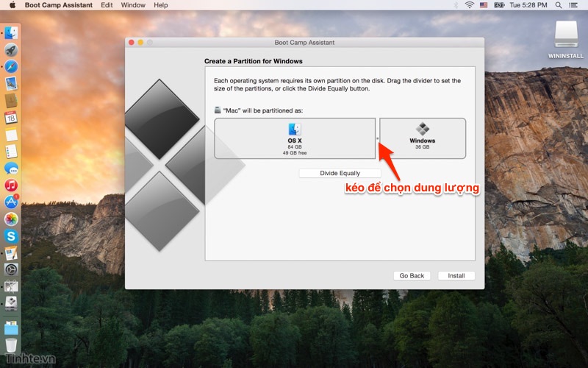Click "49 GB free" text

point(295,153)
